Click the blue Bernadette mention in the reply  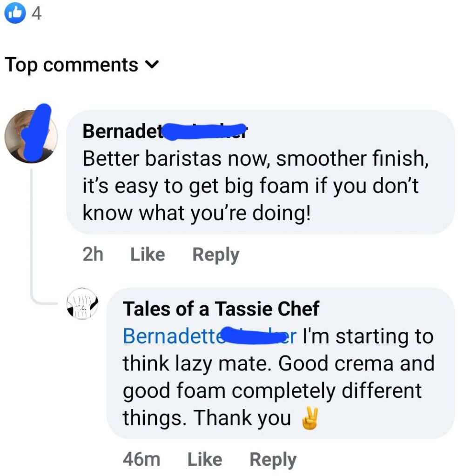point(168,336)
